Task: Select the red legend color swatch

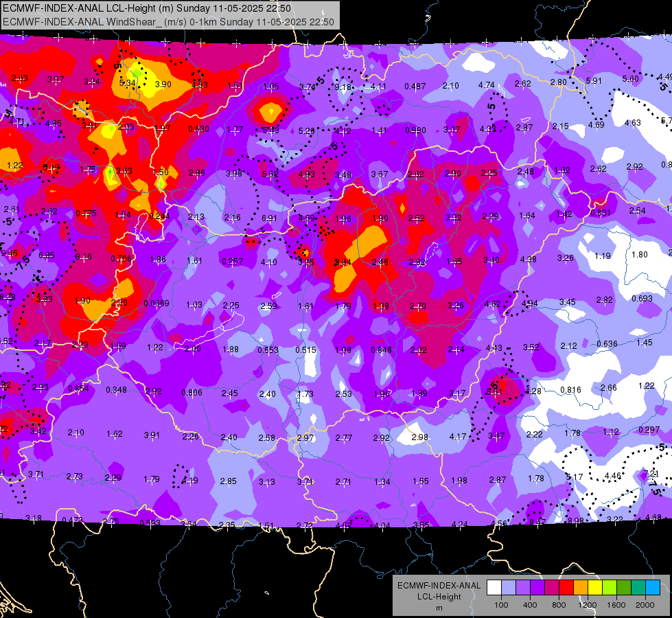Action: click(x=566, y=588)
